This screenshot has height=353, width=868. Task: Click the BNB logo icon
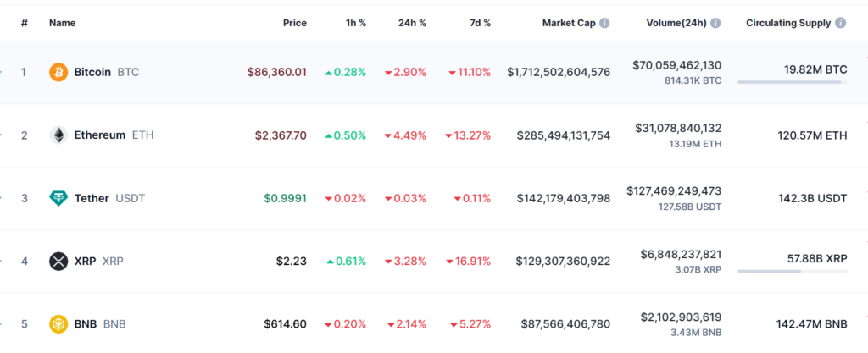[58, 323]
